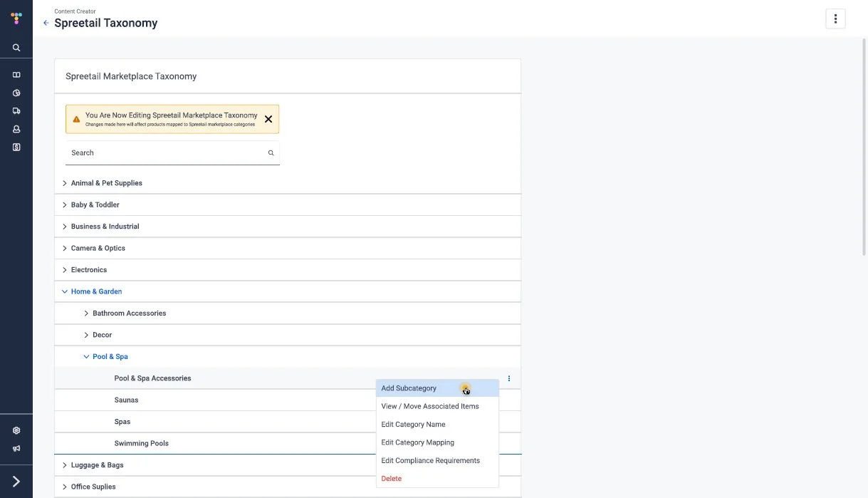Image resolution: width=868 pixels, height=498 pixels.
Task: Open the book catalog icon in the sidebar
Action: (x=16, y=75)
